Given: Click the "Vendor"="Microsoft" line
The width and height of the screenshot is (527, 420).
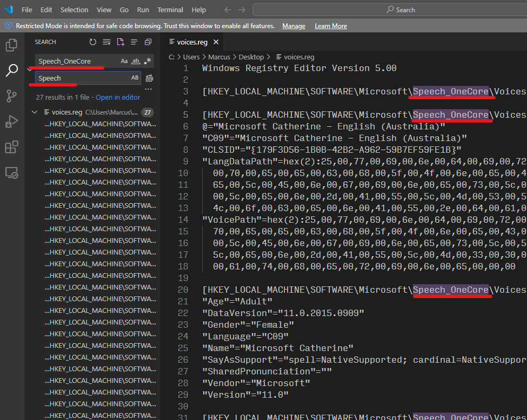Looking at the screenshot, I should pos(256,383).
